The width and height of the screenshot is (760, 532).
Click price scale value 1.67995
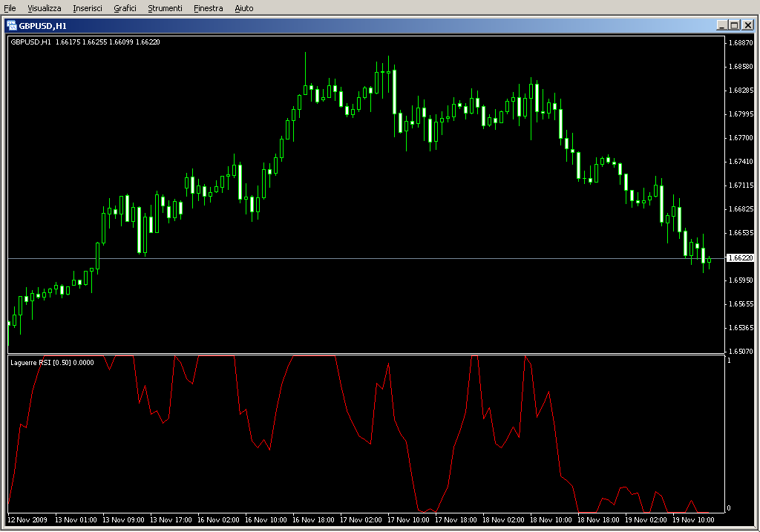tap(741, 114)
